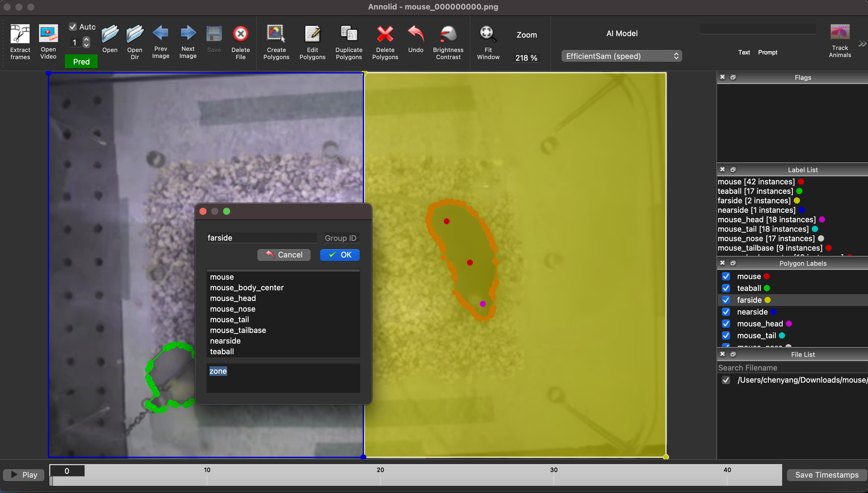The image size is (868, 493).
Task: Click the Extract frames icon
Action: (20, 34)
